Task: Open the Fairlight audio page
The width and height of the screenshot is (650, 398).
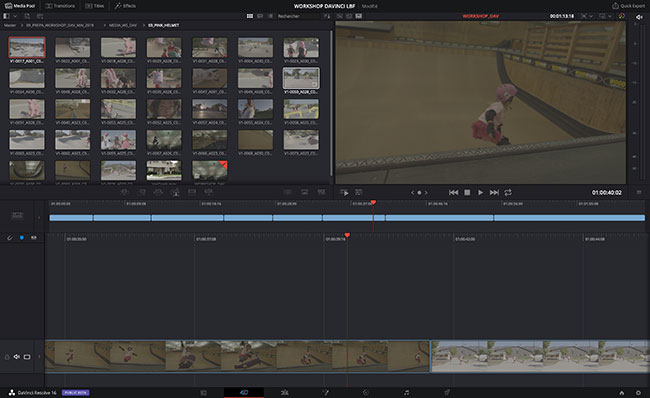Action: point(406,392)
